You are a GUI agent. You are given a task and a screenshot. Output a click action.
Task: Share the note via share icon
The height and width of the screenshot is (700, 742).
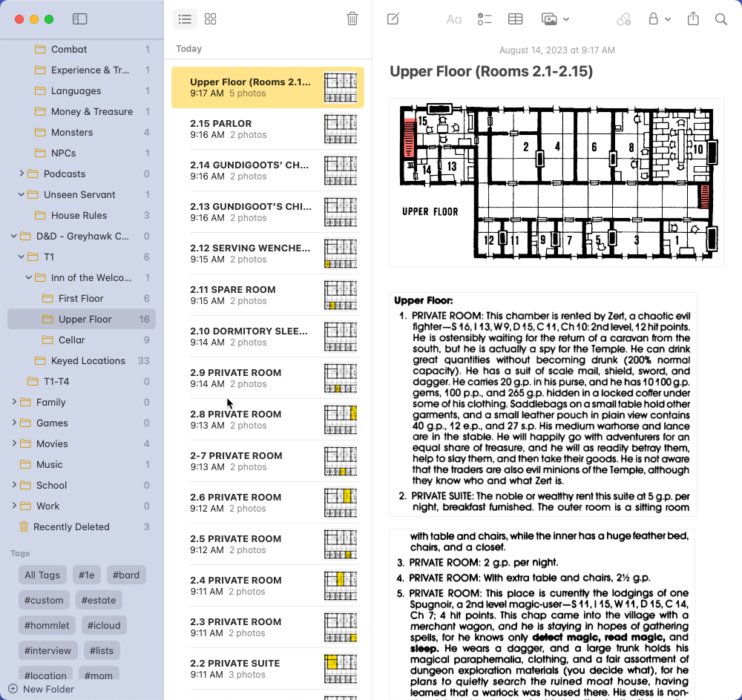pyautogui.click(x=693, y=19)
